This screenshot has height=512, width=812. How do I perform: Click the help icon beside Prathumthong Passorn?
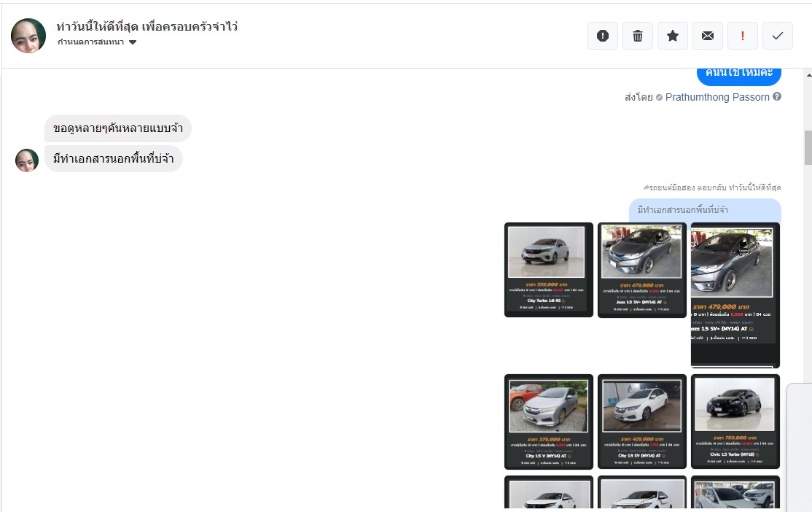pos(777,96)
